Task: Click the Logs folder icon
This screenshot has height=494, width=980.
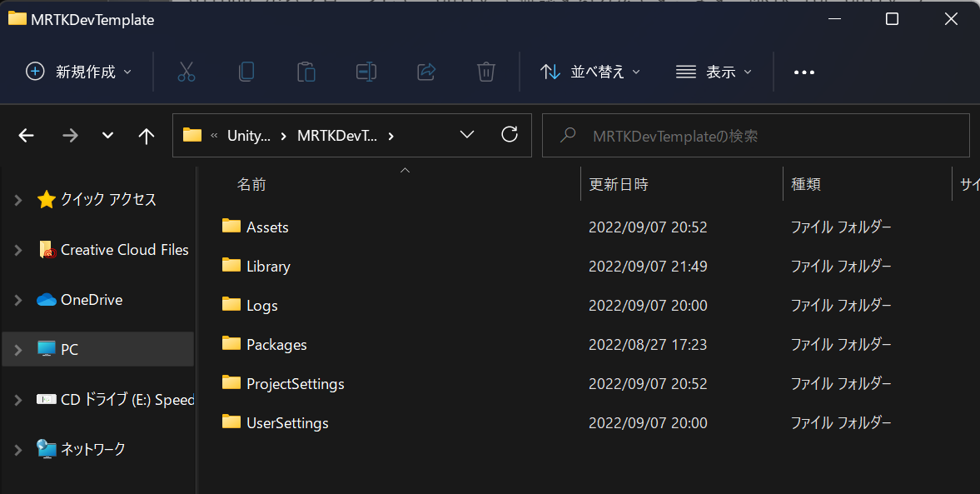Action: click(x=231, y=305)
